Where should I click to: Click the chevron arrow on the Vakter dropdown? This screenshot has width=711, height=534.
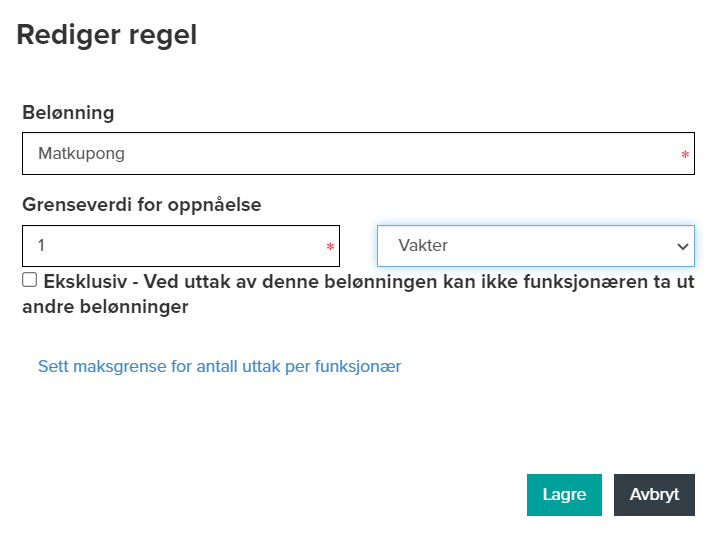[x=683, y=246]
